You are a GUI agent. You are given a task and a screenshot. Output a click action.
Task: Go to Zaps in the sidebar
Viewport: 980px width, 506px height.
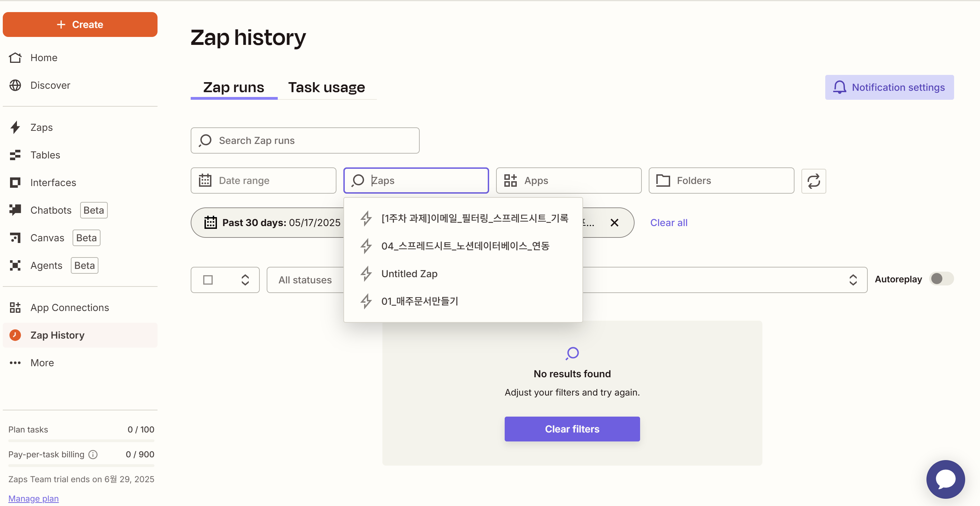pyautogui.click(x=80, y=127)
